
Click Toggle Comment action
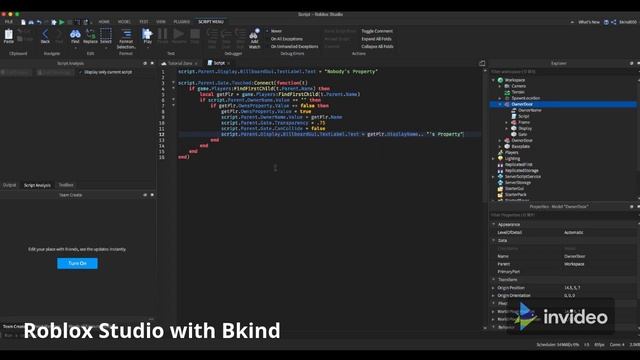click(377, 31)
